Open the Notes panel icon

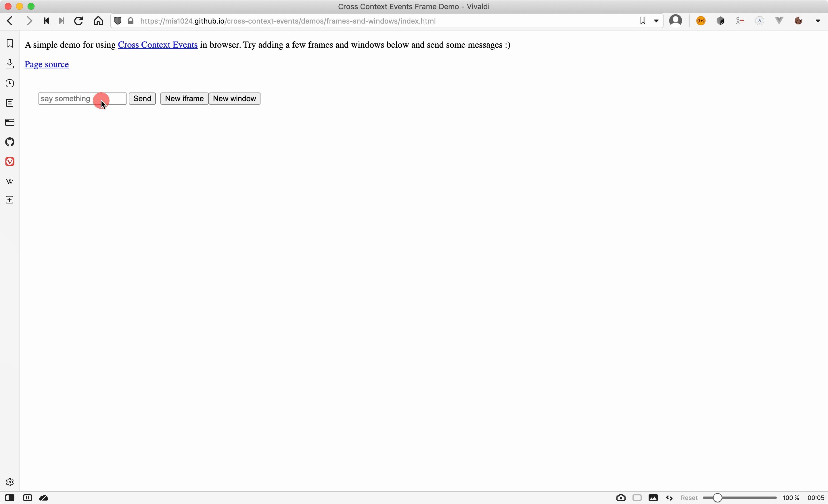[x=10, y=103]
